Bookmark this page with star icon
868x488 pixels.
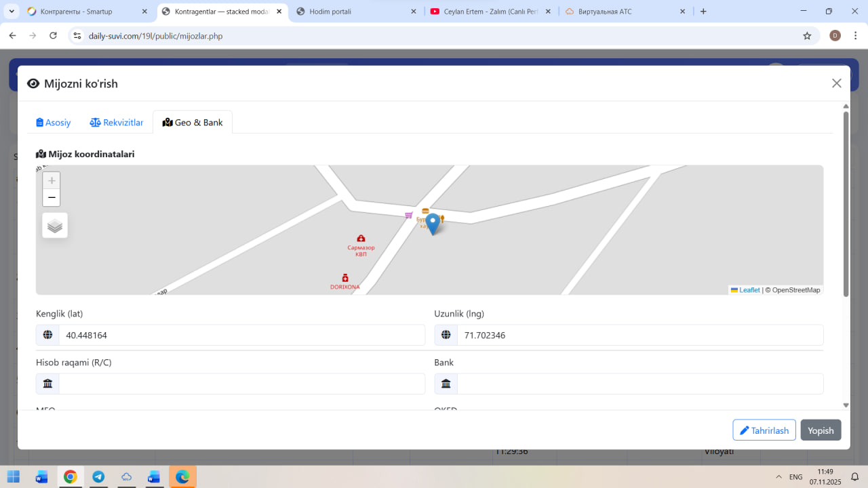click(x=807, y=36)
